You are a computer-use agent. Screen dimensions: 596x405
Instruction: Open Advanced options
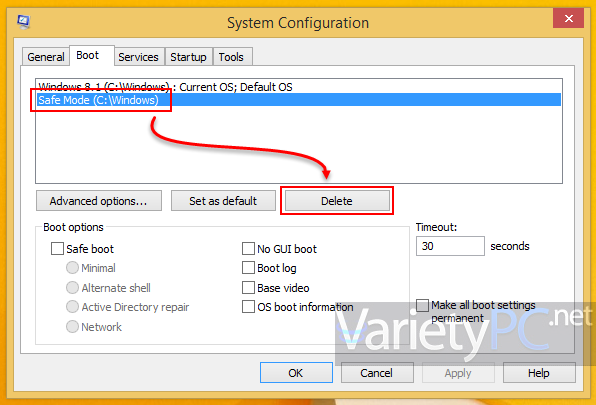pyautogui.click(x=99, y=201)
